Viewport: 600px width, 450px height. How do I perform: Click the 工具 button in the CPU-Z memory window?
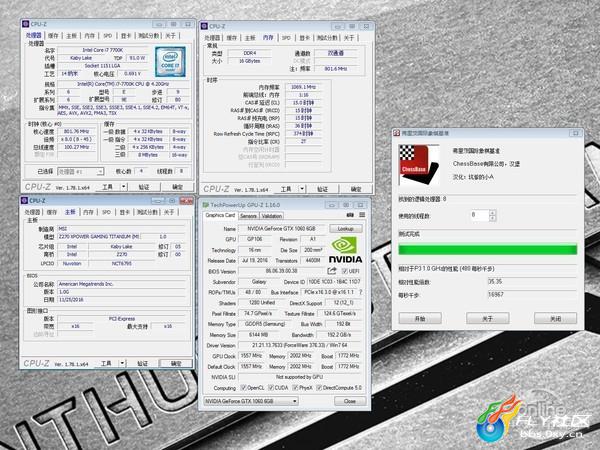coord(286,189)
